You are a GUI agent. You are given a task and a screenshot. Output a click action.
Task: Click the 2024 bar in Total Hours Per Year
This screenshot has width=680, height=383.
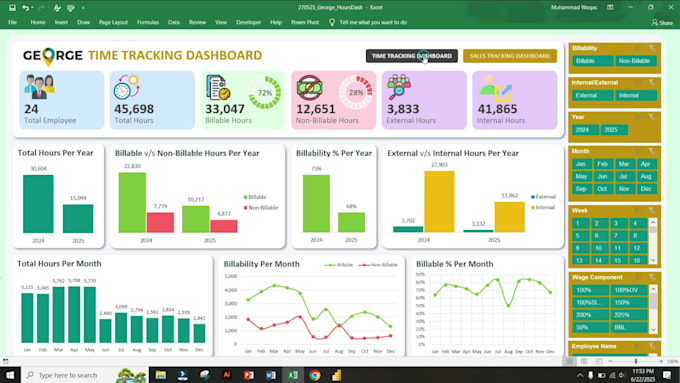(38, 204)
